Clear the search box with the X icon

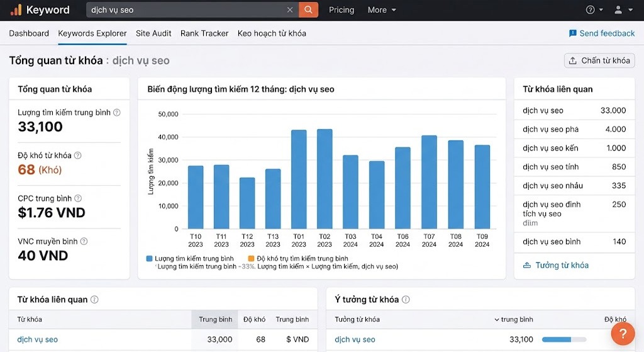290,10
